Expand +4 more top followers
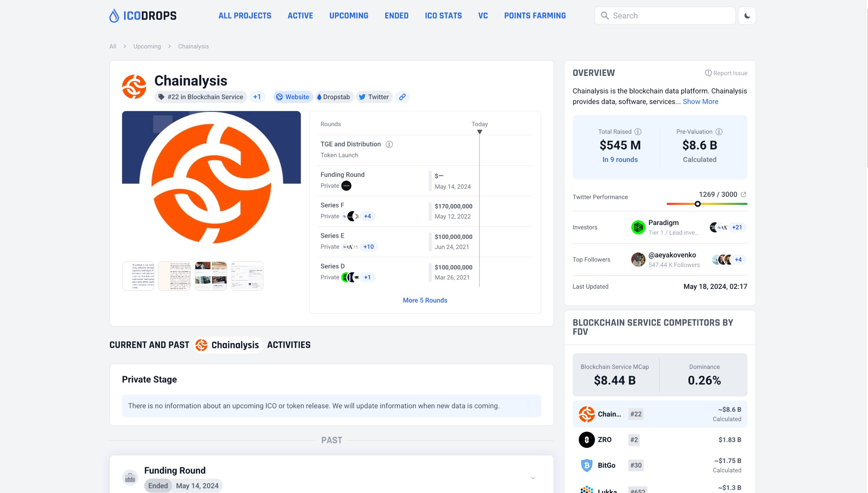Image resolution: width=868 pixels, height=493 pixels. (x=738, y=260)
